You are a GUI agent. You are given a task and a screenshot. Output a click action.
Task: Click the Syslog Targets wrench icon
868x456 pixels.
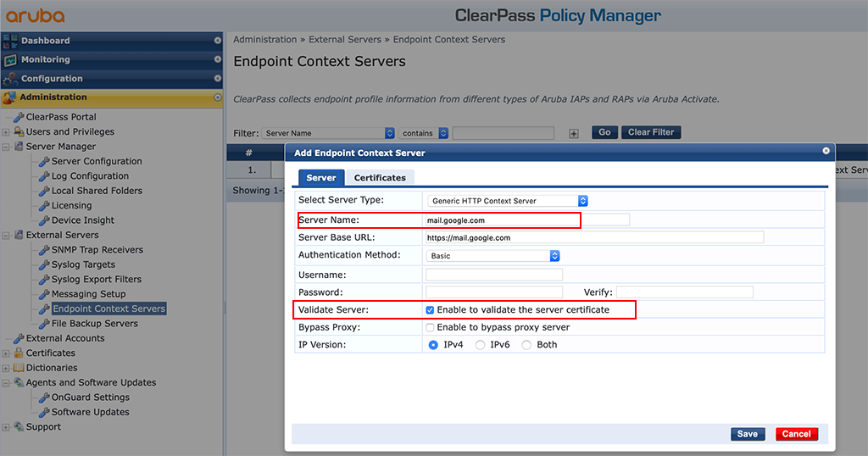click(44, 264)
